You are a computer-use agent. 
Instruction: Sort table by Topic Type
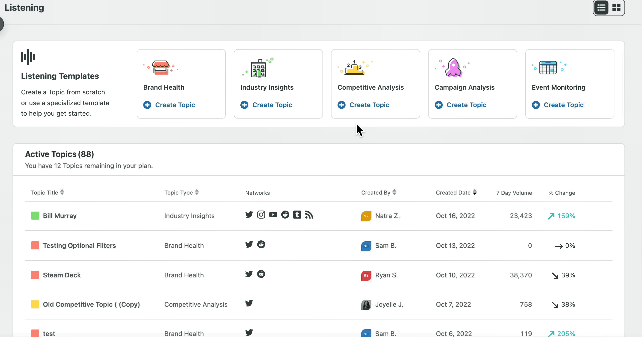click(x=182, y=193)
